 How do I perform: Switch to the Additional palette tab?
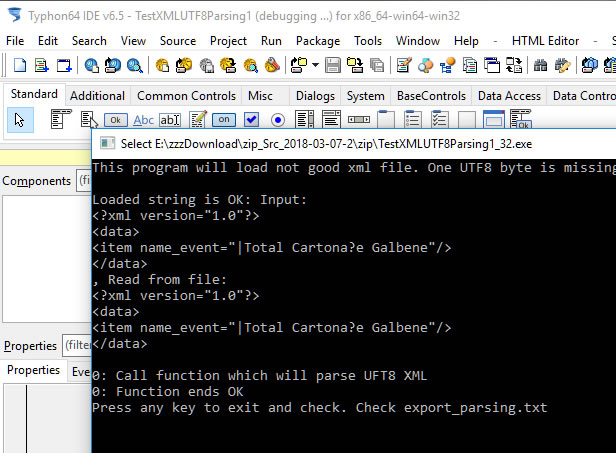pyautogui.click(x=97, y=96)
